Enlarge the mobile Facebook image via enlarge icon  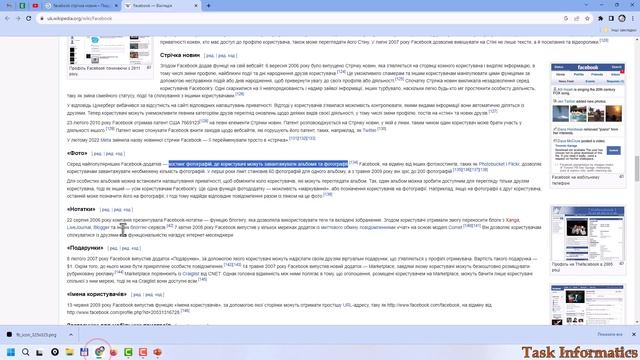tap(621, 177)
